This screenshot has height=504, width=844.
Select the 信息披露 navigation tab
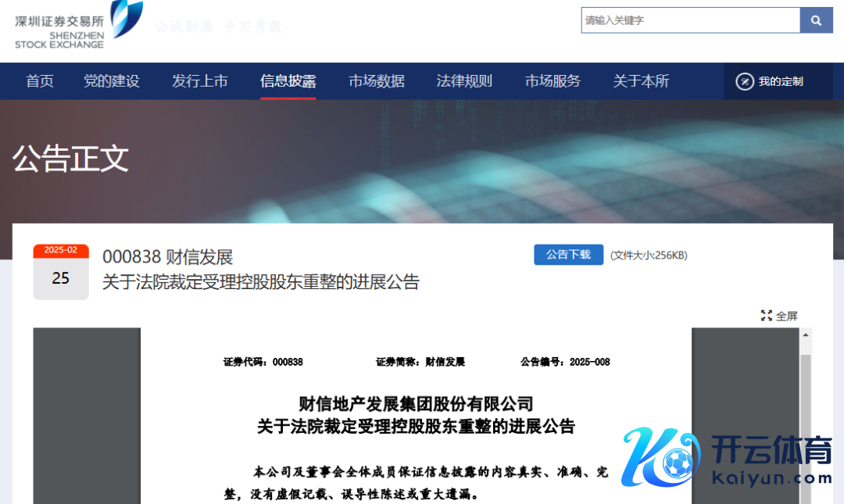pos(288,81)
